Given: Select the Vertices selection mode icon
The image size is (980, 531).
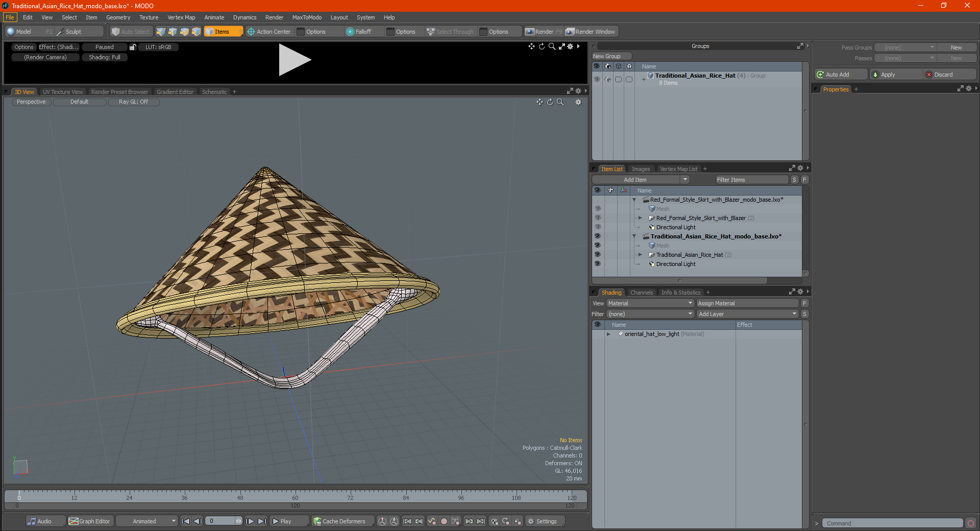Looking at the screenshot, I should (161, 32).
